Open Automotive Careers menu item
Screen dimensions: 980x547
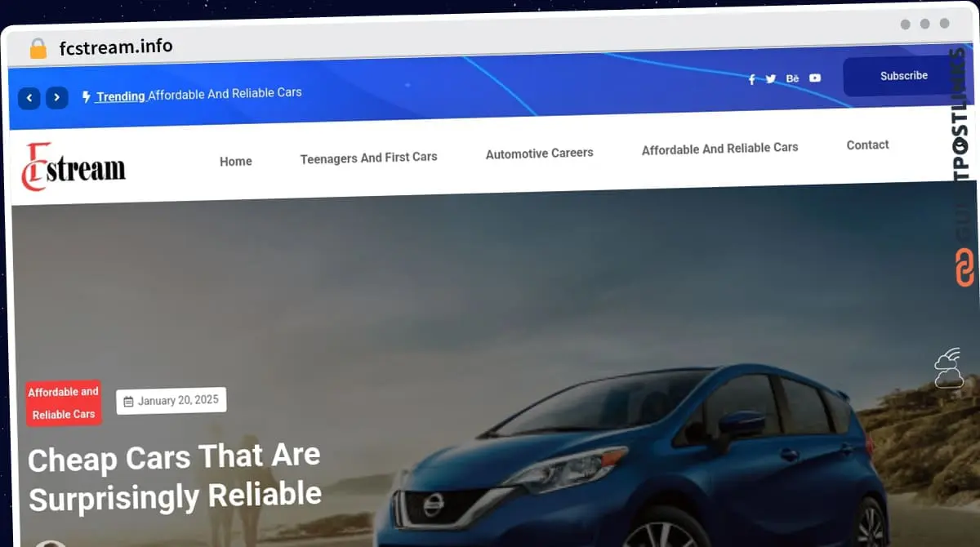(539, 153)
